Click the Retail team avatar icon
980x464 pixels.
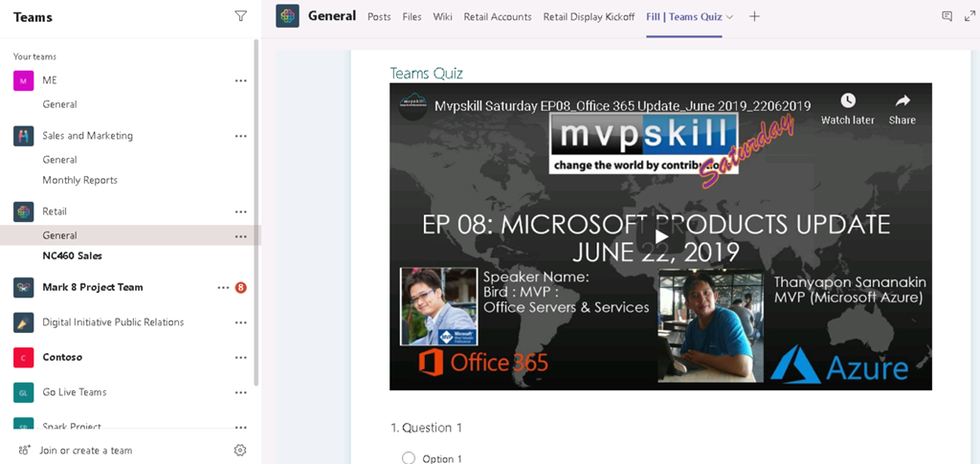(24, 211)
